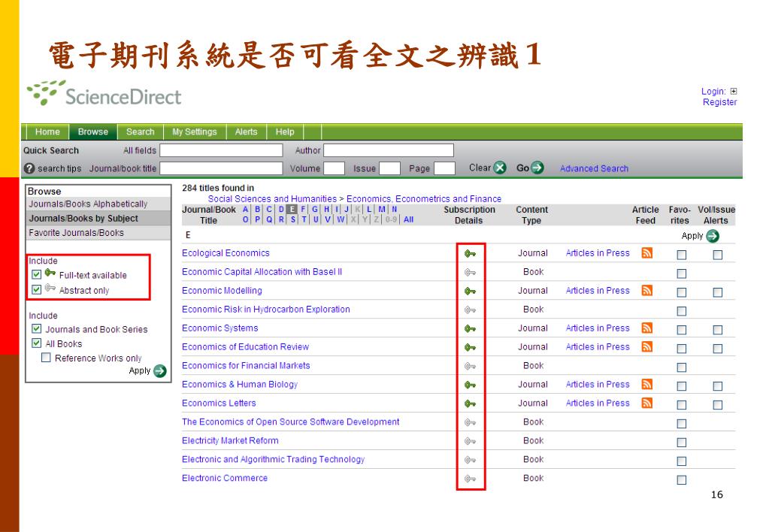Open RSS feed for Ecological Economics
Viewport: 769px width, 532px height.
647,253
